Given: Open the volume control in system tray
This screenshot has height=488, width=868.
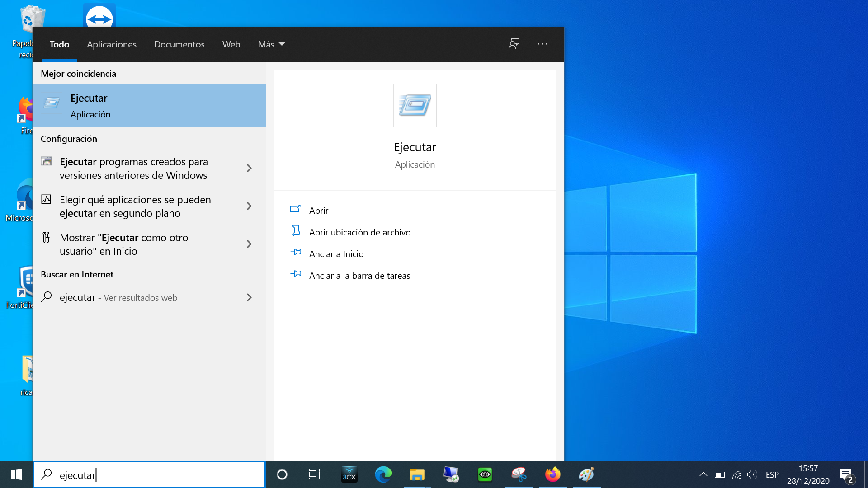Looking at the screenshot, I should (752, 474).
